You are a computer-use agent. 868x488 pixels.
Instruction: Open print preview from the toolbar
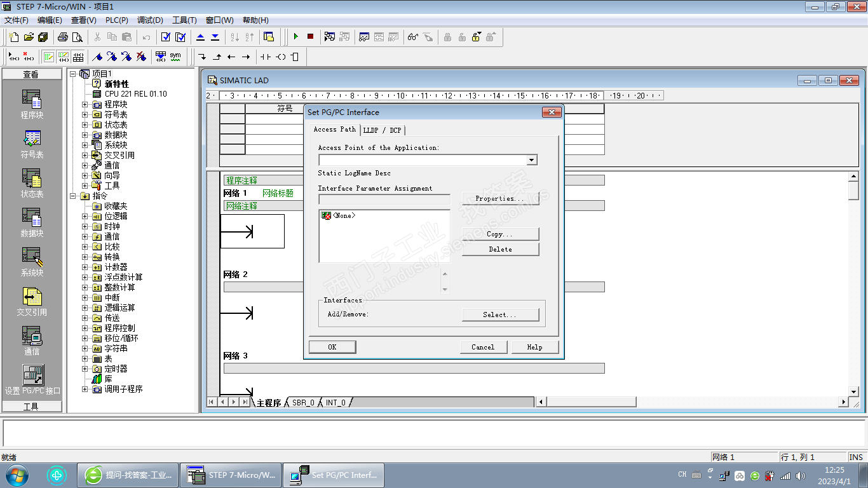(78, 37)
